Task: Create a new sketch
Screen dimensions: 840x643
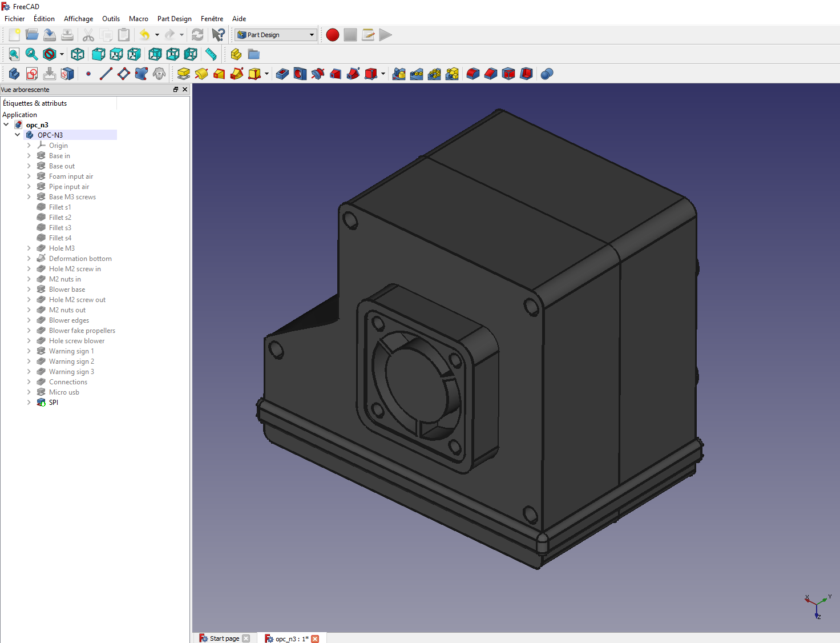Action: coord(32,74)
